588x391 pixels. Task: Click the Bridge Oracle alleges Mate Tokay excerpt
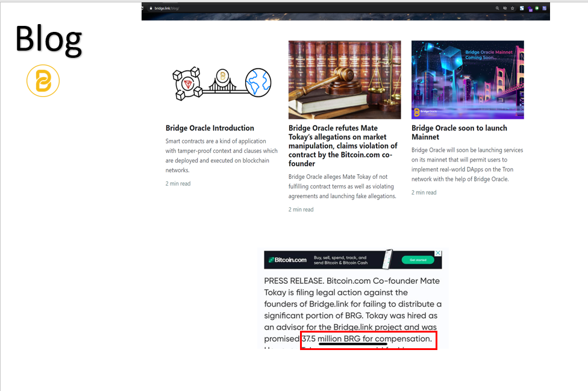[342, 186]
